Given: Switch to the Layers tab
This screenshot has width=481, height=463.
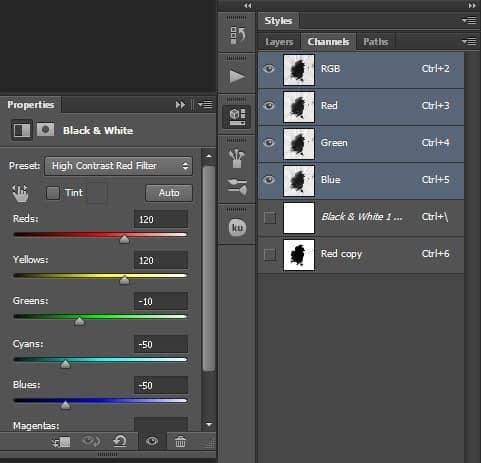Looking at the screenshot, I should (279, 42).
